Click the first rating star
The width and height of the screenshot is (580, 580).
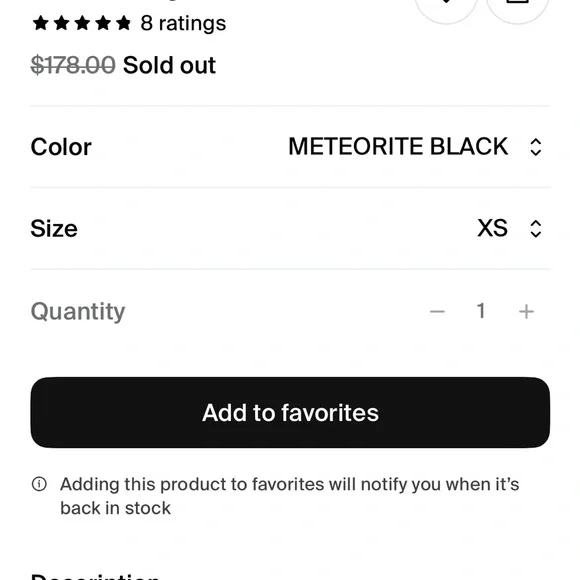pos(40,23)
